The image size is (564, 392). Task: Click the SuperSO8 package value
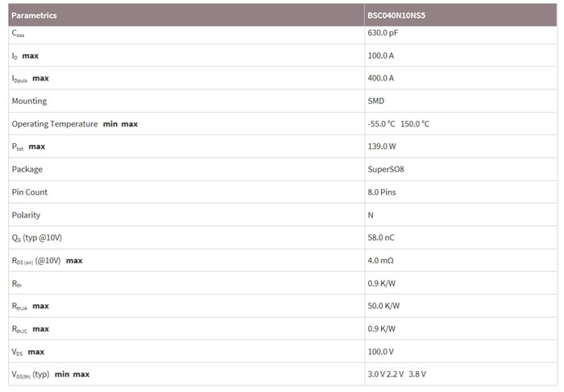pos(386,169)
